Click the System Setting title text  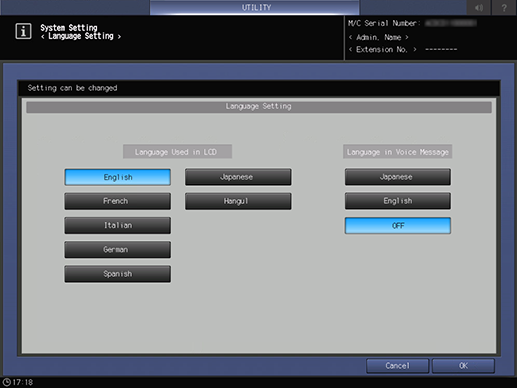pos(69,28)
